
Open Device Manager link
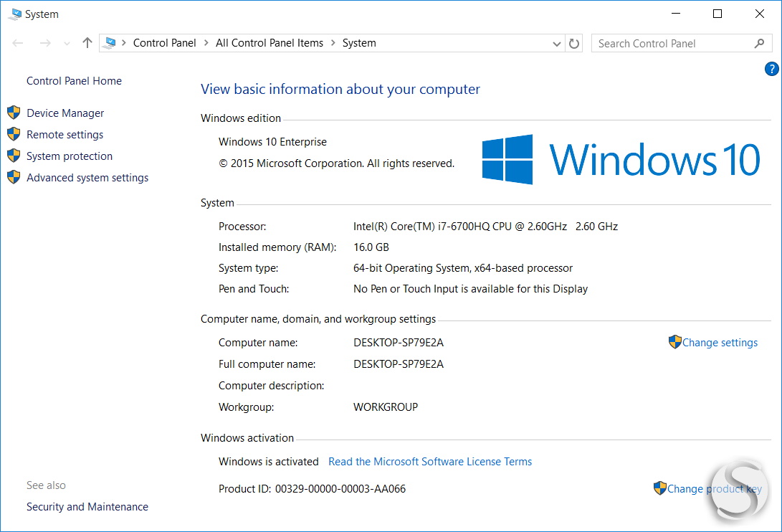pyautogui.click(x=65, y=113)
